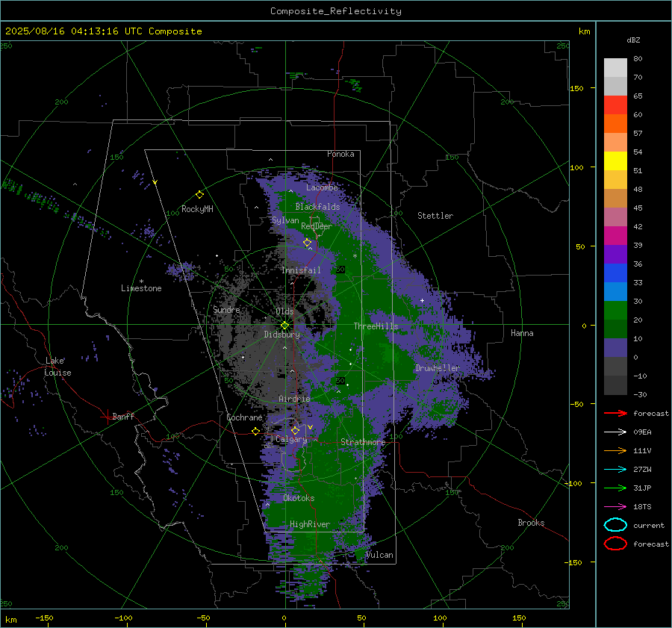Image resolution: width=672 pixels, height=628 pixels.
Task: Click the Blackfalds label on the map
Action: (317, 207)
